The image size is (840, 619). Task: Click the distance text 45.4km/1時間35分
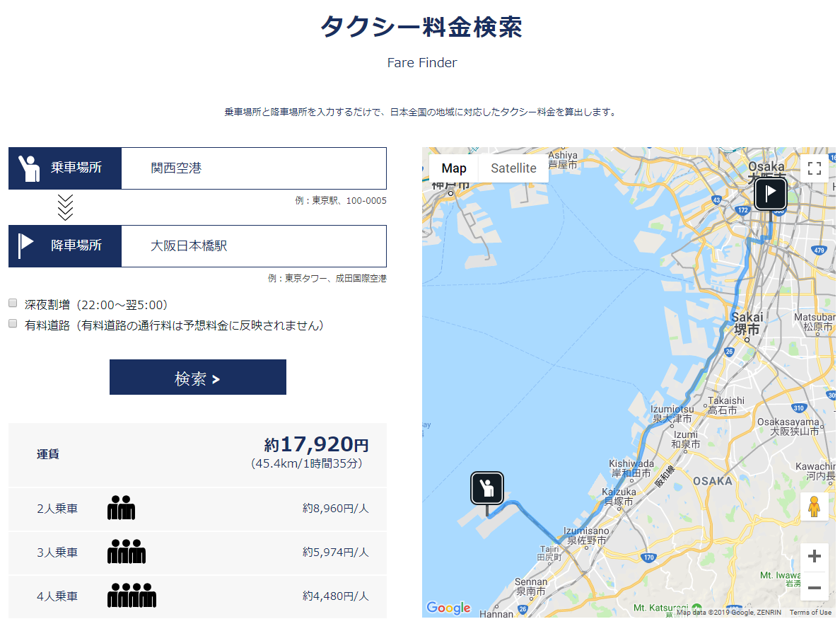(x=306, y=463)
